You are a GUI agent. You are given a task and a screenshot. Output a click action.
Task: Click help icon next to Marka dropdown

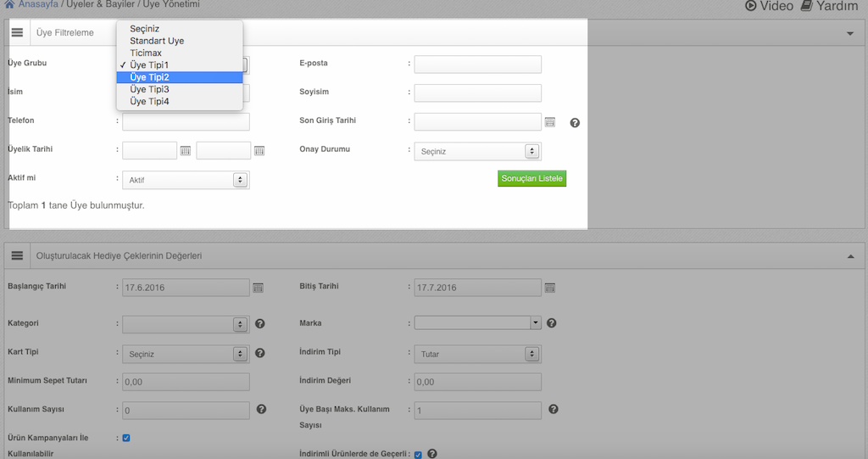click(552, 323)
